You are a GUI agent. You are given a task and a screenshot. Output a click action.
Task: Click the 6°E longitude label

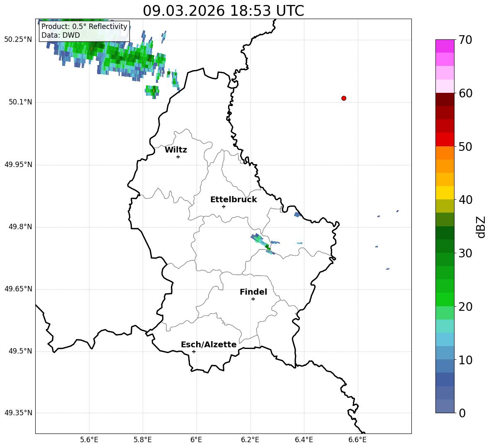pyautogui.click(x=196, y=440)
